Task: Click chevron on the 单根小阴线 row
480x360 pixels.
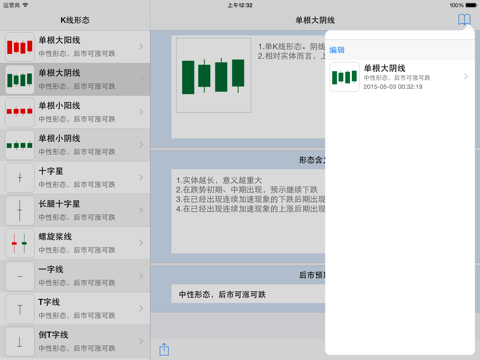Action: [x=141, y=145]
